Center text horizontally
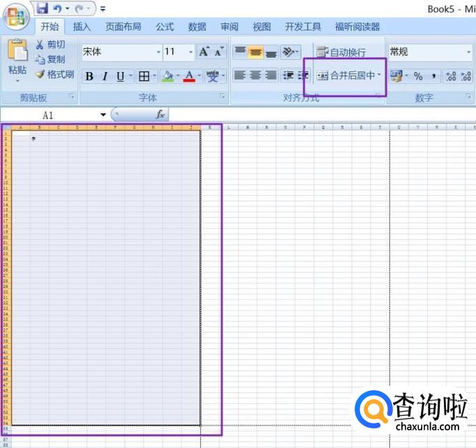Screen dimensions: 476x448 click(255, 75)
